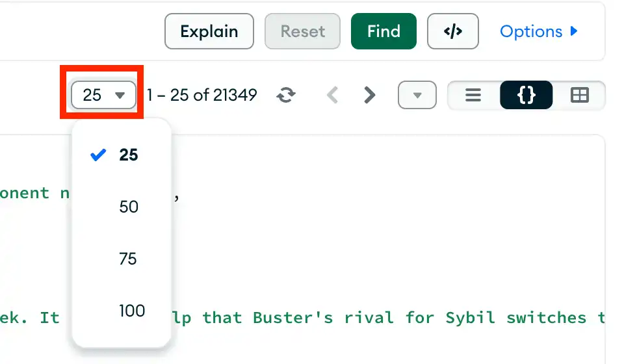
Task: Click the Explain button
Action: point(209,31)
